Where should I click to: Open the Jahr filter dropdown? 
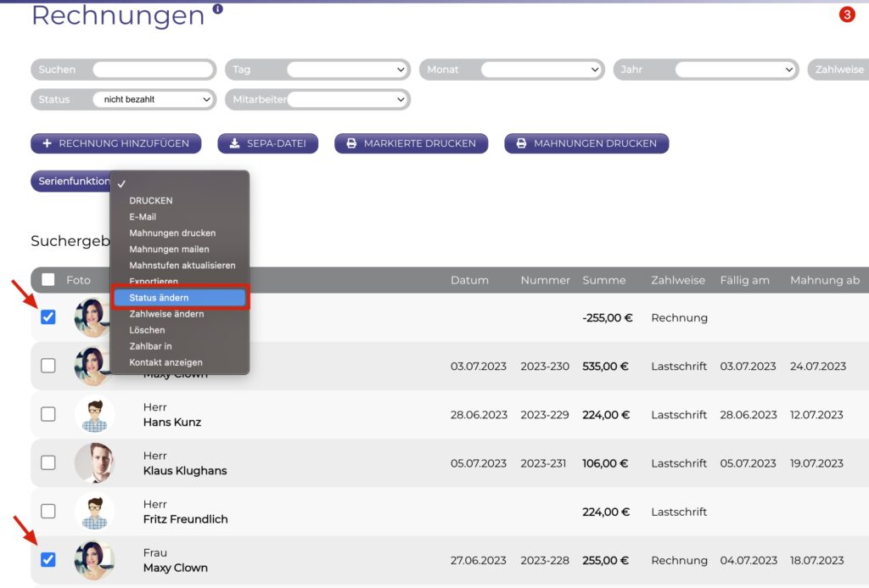click(735, 70)
